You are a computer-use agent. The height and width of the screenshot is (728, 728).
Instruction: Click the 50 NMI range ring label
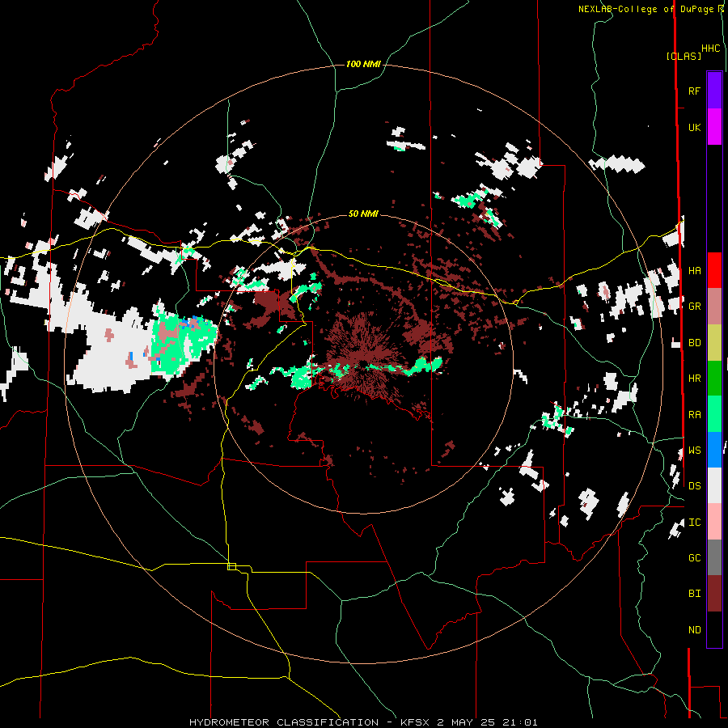[363, 214]
